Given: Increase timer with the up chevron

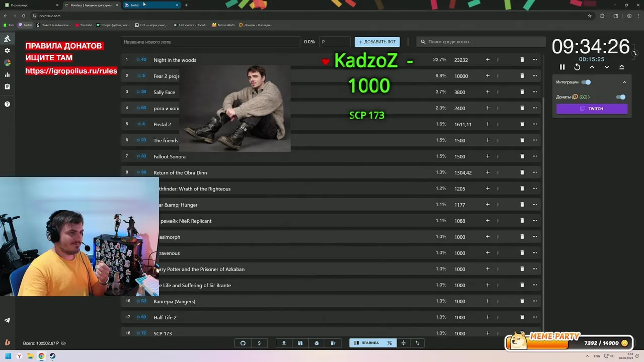Looking at the screenshot, I should (x=592, y=67).
